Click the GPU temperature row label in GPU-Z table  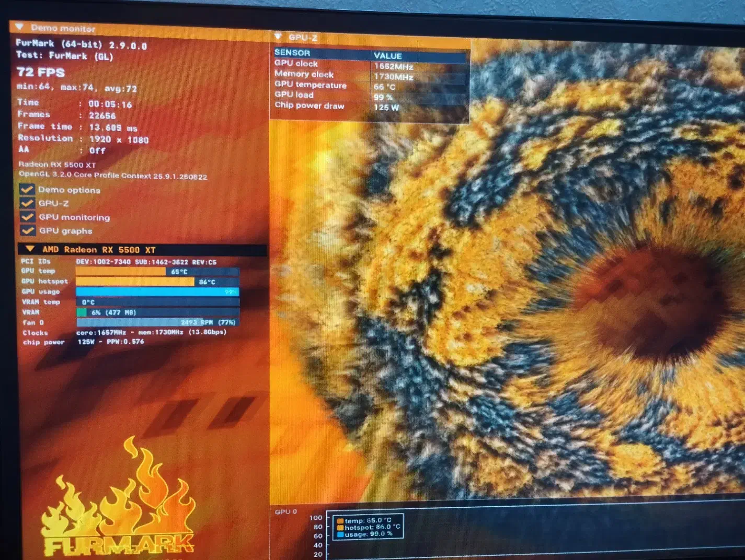(311, 85)
